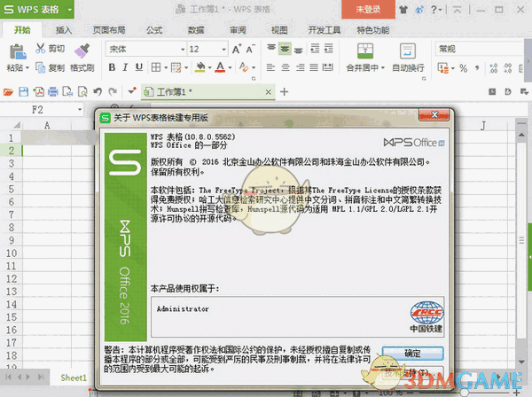The image size is (532, 397).
Task: Toggle Bold formatting
Action: pyautogui.click(x=112, y=67)
